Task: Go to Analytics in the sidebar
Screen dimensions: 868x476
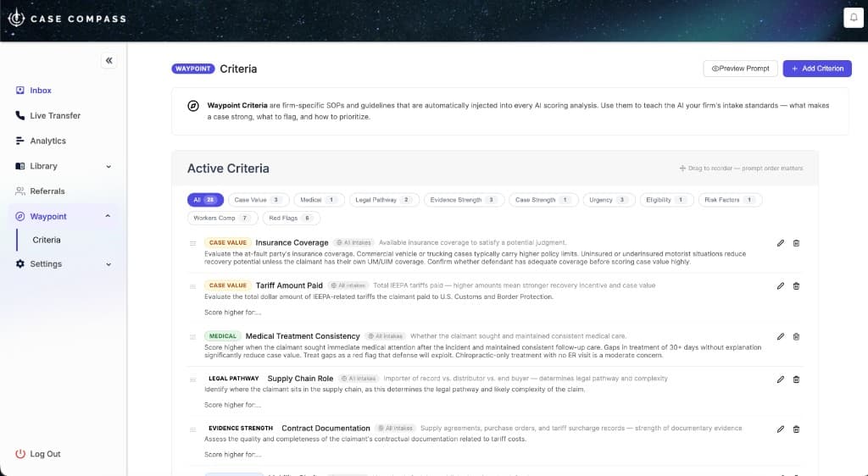Action: point(47,141)
